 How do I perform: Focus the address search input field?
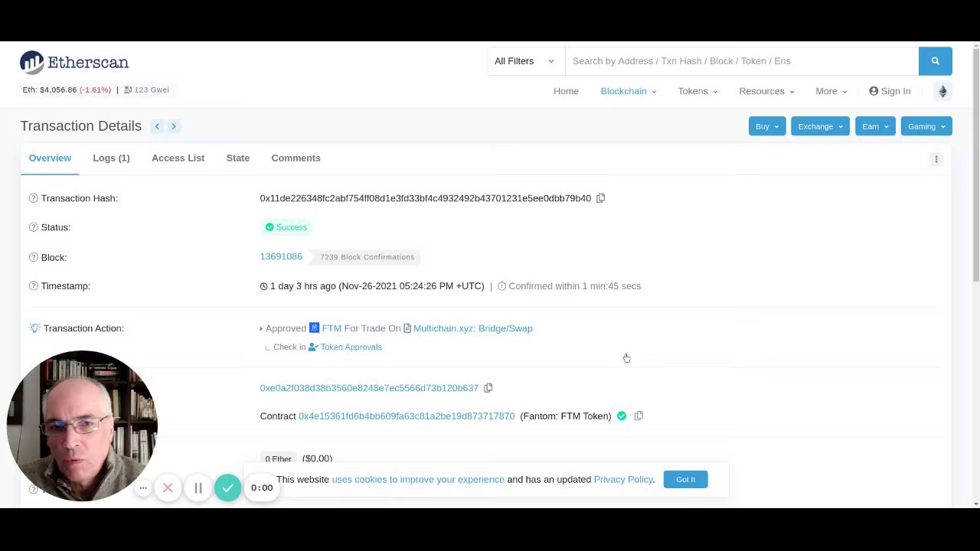tap(741, 61)
